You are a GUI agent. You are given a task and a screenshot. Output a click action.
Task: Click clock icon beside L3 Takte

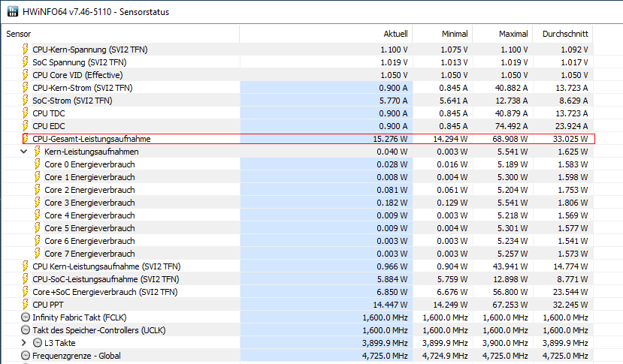pyautogui.click(x=38, y=342)
